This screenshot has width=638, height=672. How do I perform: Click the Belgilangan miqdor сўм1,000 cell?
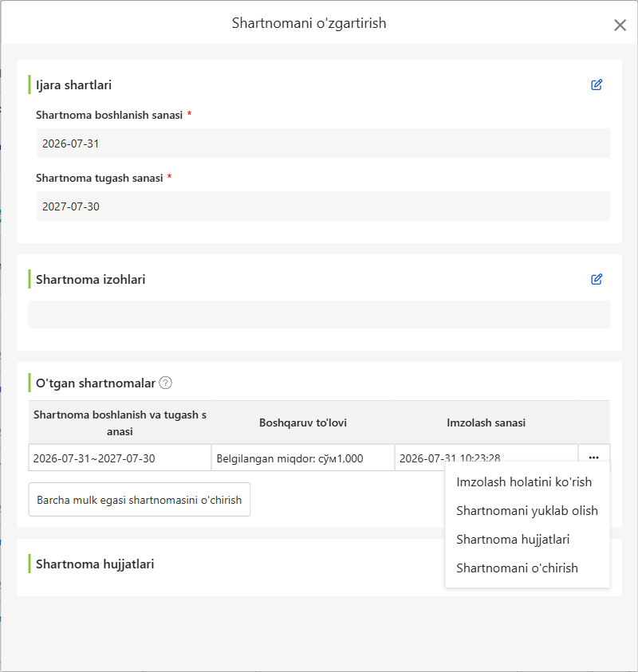click(x=303, y=458)
